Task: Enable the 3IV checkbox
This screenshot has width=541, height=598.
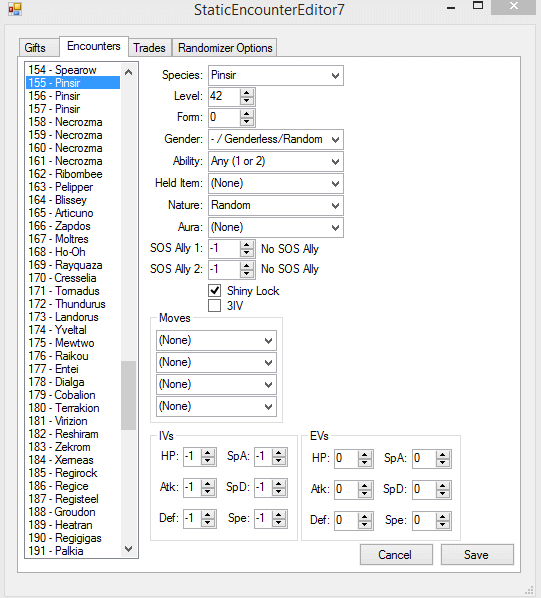Action: point(215,305)
